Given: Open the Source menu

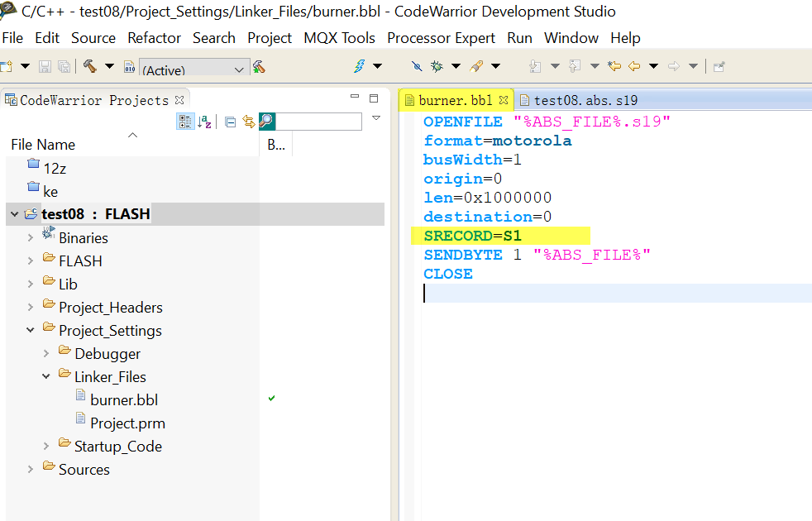Looking at the screenshot, I should pos(93,38).
